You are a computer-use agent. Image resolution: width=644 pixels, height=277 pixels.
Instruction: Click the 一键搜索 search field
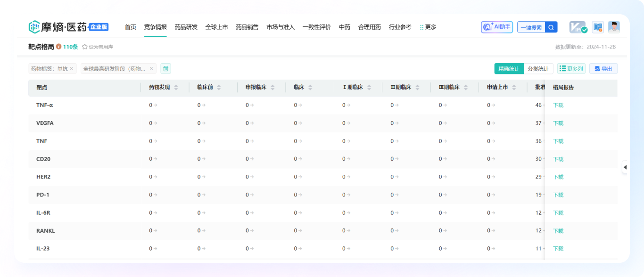click(x=531, y=27)
